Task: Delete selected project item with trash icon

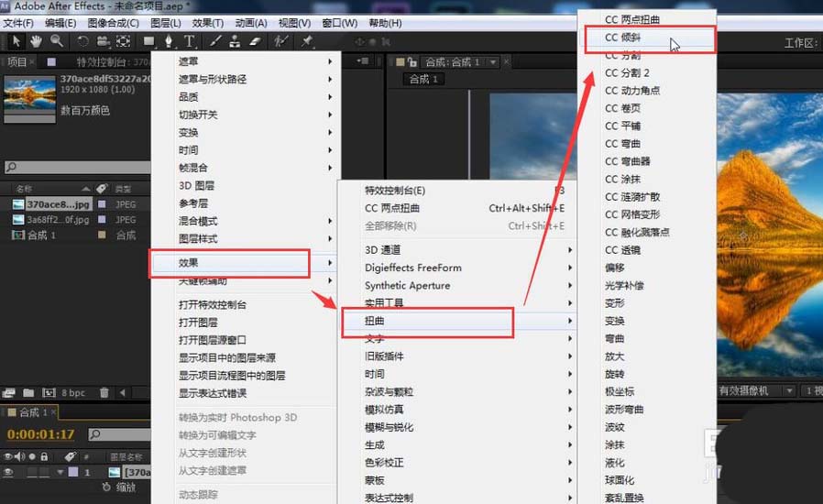Action: (104, 393)
